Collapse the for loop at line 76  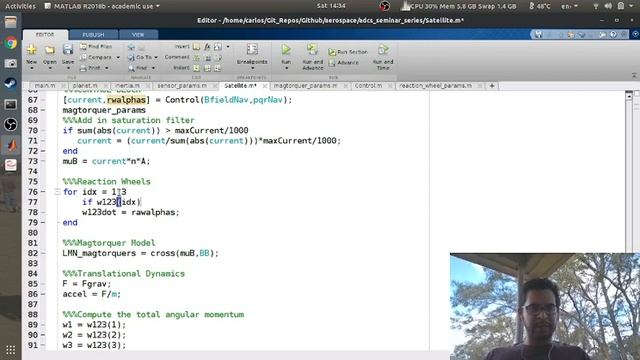[58, 192]
